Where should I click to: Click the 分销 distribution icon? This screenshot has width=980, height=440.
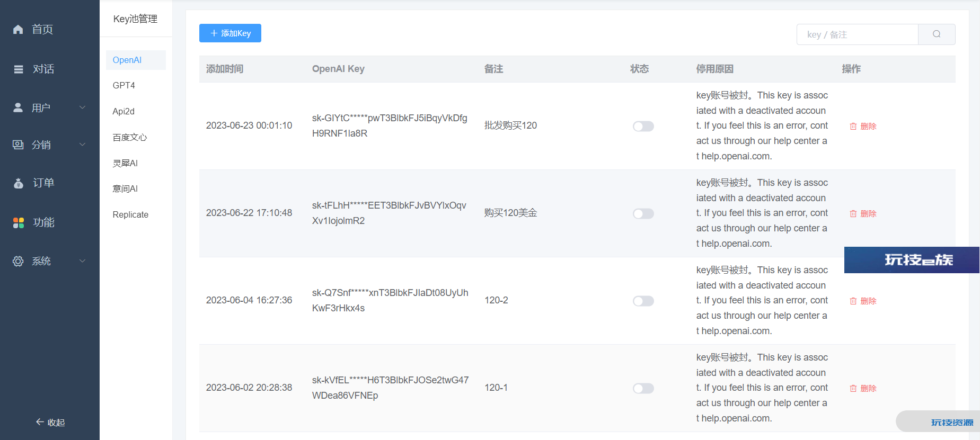18,145
